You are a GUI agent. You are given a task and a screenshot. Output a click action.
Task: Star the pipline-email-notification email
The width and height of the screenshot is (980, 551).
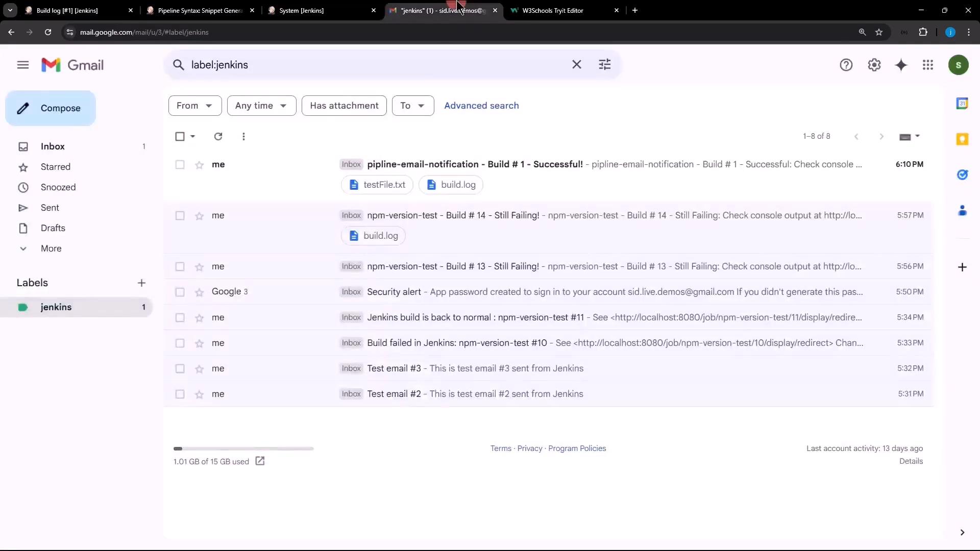coord(200,165)
